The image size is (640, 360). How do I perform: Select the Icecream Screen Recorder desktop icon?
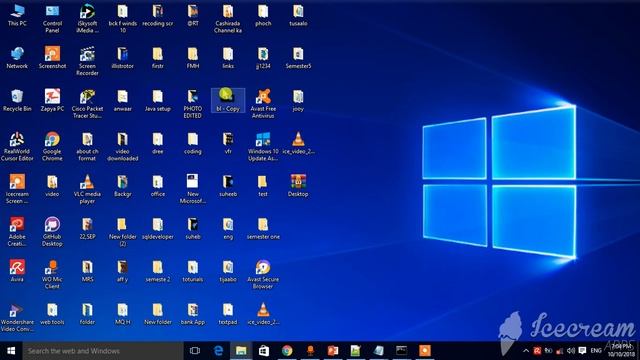pos(17,189)
